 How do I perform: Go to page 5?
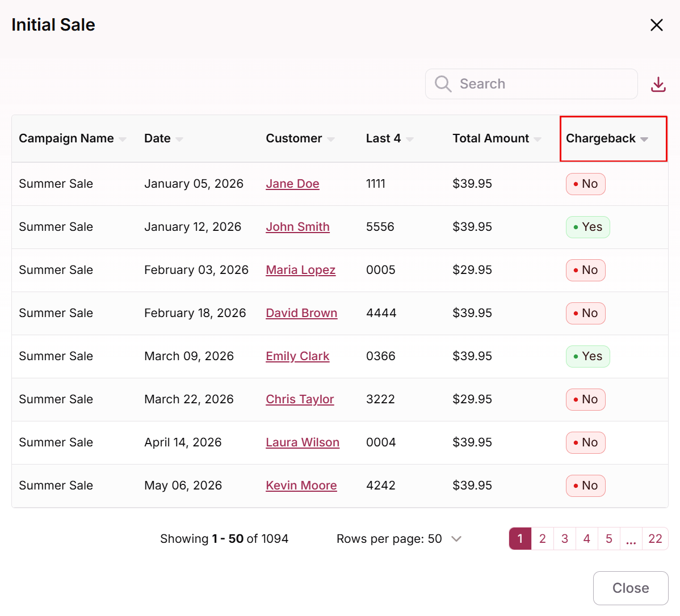(608, 539)
